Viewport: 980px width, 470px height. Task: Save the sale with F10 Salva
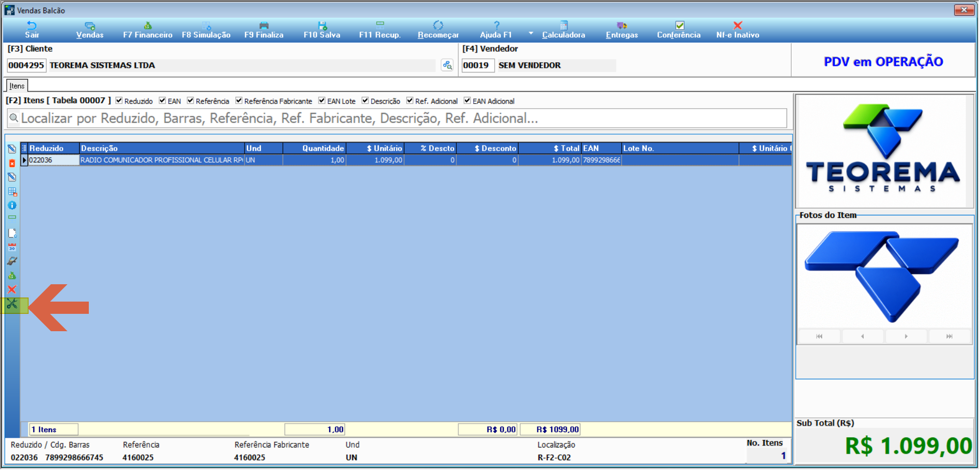322,30
